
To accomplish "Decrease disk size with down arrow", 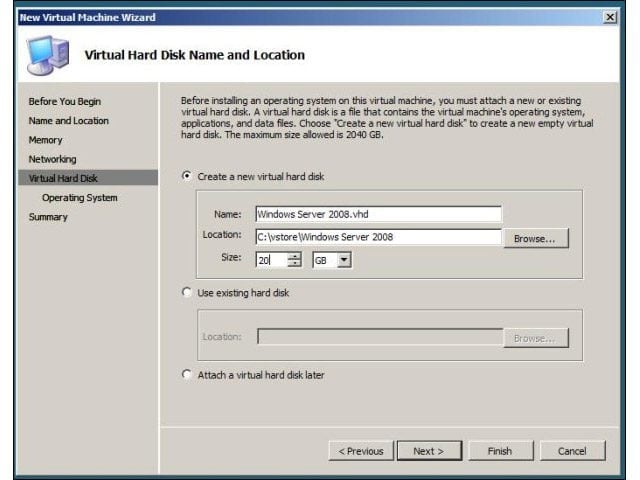I will pos(294,263).
